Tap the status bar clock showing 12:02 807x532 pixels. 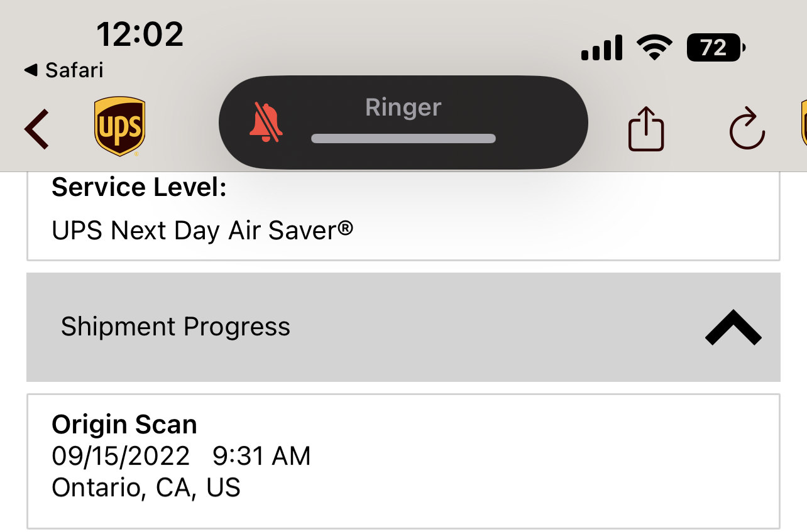(x=140, y=35)
